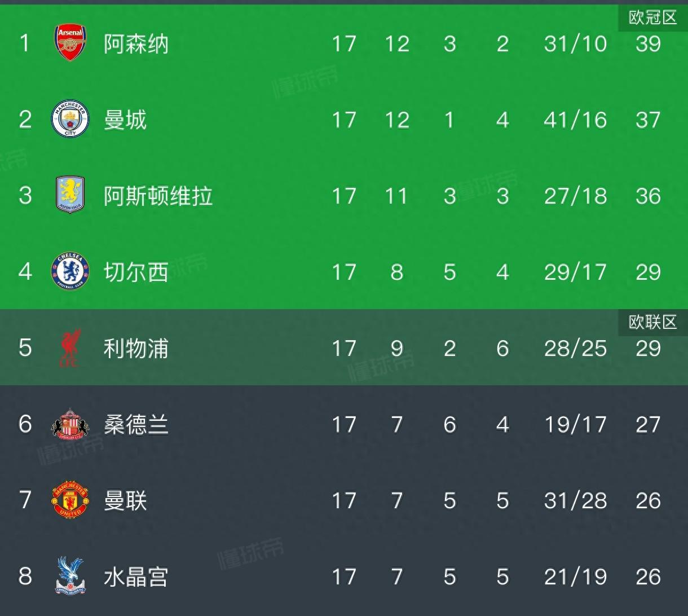Viewport: 688px width, 616px height.
Task: Select rank number 1 for Arsenal
Action: pos(25,43)
